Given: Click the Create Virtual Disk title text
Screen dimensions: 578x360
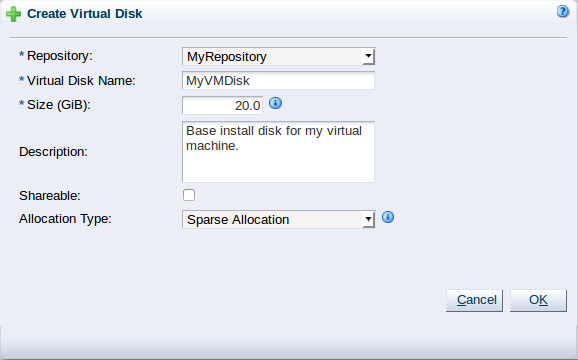Looking at the screenshot, I should [85, 14].
